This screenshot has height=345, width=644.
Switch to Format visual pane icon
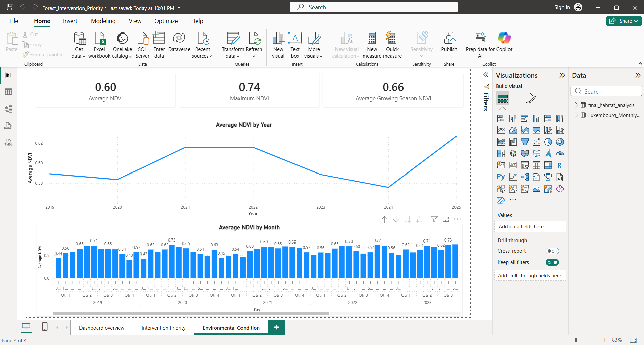(530, 98)
